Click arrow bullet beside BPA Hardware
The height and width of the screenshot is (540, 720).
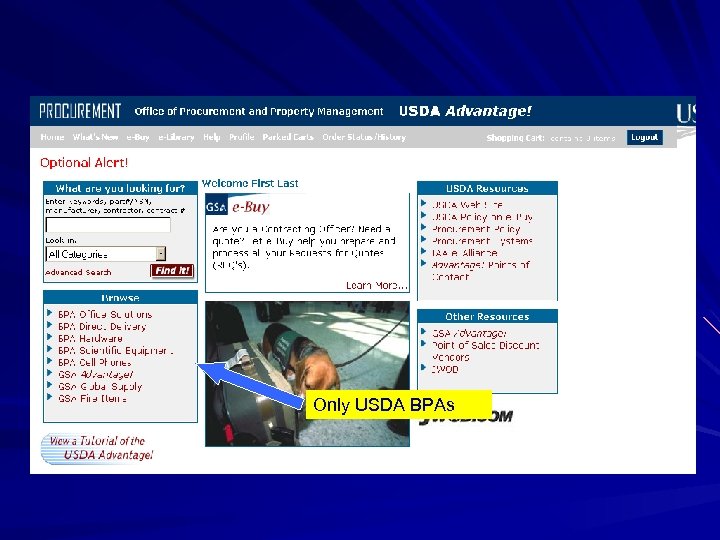tap(50, 337)
